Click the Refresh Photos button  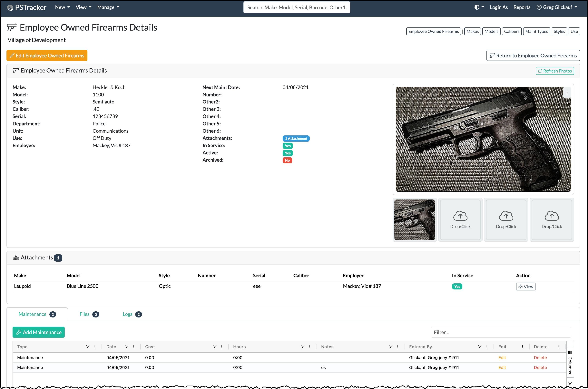pyautogui.click(x=555, y=71)
